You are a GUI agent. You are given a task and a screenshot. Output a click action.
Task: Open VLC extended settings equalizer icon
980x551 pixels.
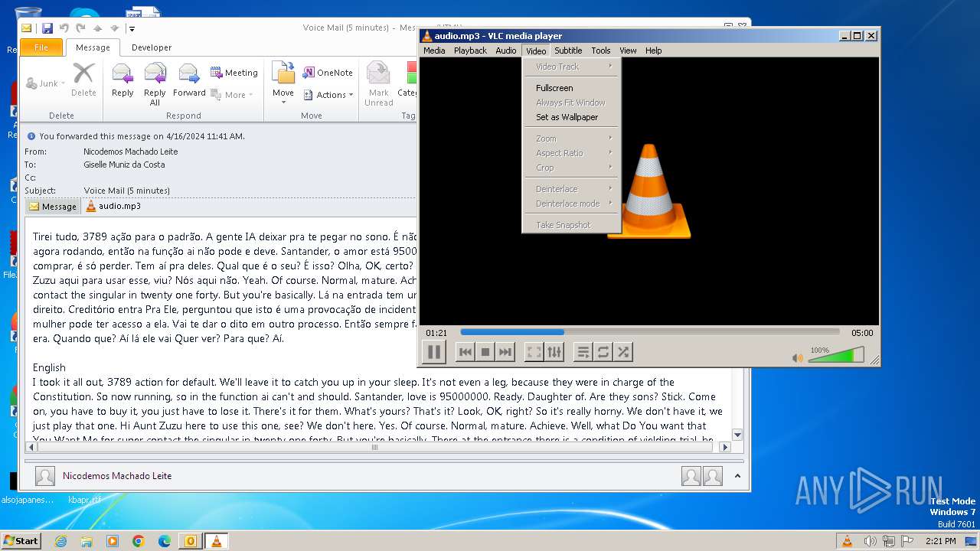[554, 352]
